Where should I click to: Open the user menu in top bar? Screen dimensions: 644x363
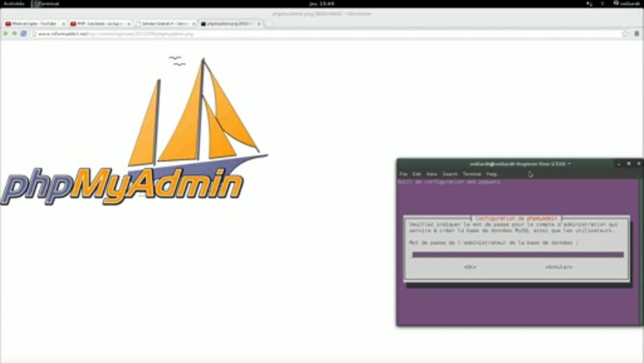pyautogui.click(x=626, y=4)
